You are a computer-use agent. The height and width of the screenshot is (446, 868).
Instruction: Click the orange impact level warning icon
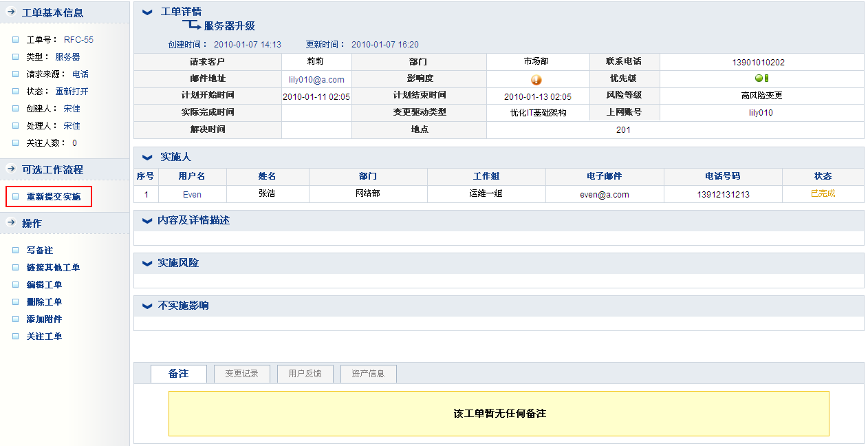536,80
